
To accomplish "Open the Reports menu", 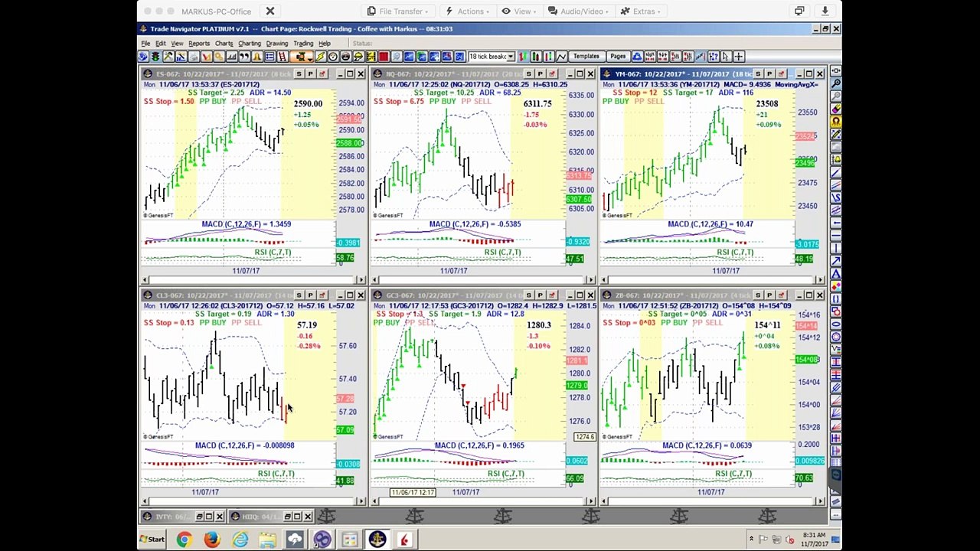I will (199, 44).
